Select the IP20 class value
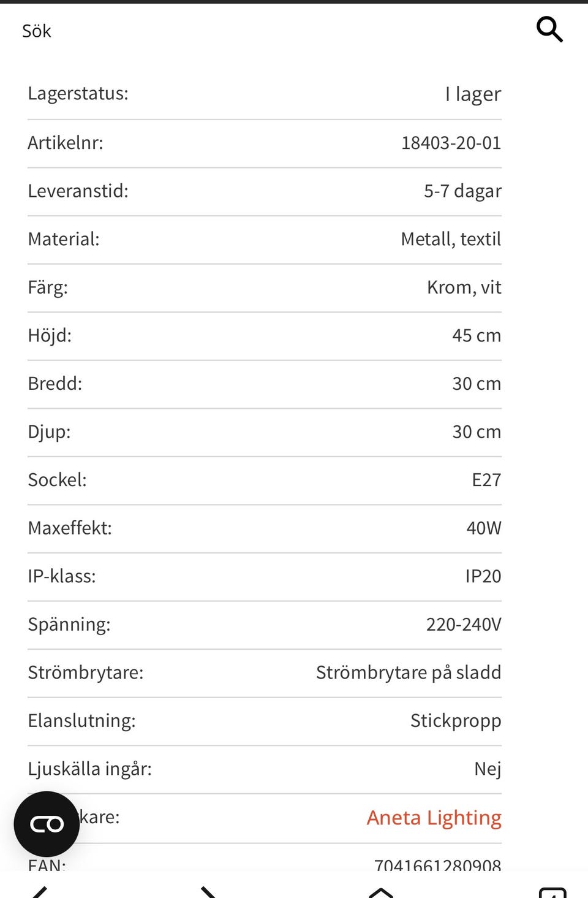 [483, 576]
